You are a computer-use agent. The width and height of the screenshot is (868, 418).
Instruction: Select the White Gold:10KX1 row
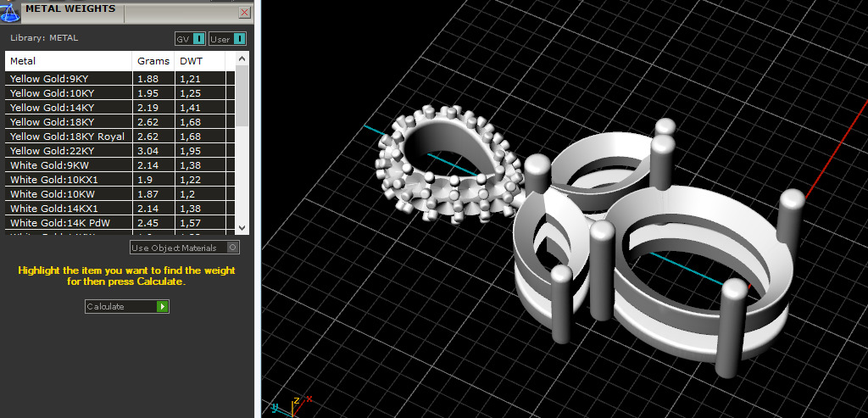click(x=120, y=180)
